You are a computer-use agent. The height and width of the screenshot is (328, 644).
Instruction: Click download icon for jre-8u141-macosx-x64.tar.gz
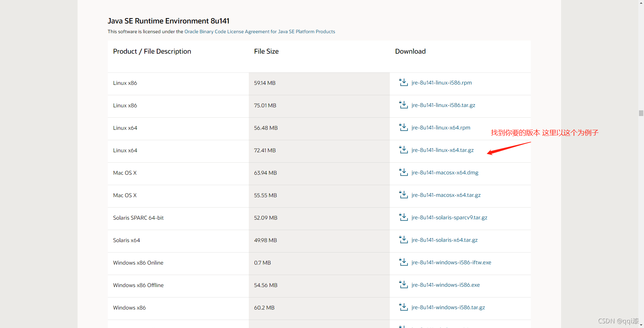pos(403,195)
